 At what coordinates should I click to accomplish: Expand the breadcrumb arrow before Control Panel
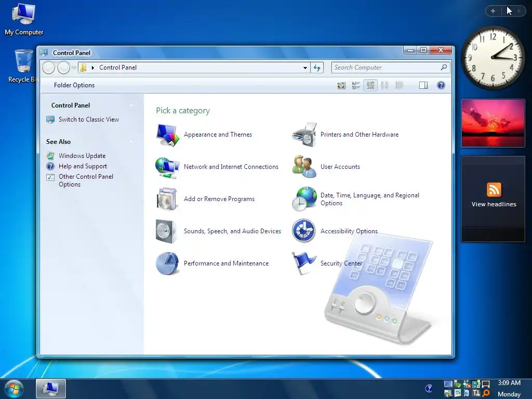(x=92, y=68)
